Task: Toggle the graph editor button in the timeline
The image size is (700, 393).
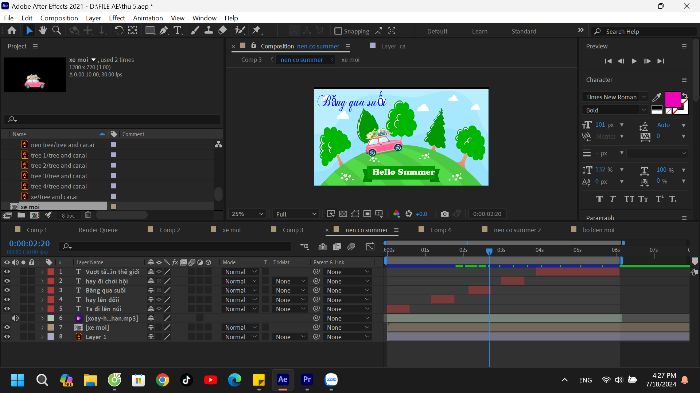Action: 370,246
